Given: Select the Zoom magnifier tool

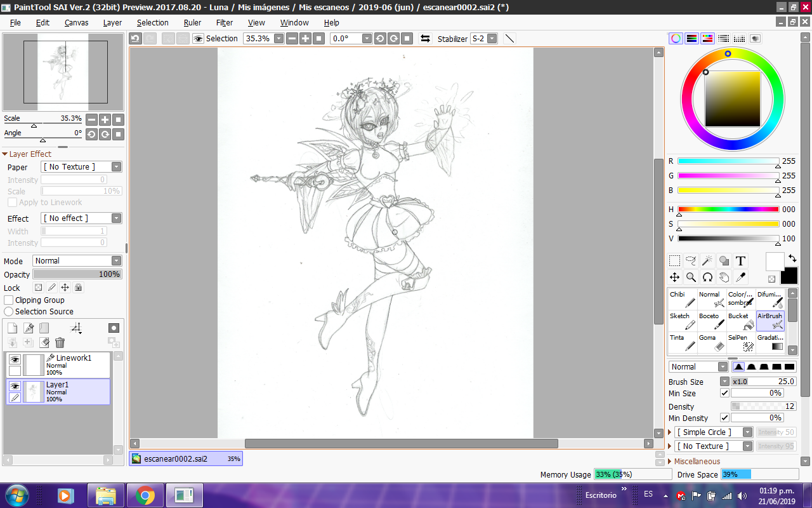Looking at the screenshot, I should click(x=691, y=277).
